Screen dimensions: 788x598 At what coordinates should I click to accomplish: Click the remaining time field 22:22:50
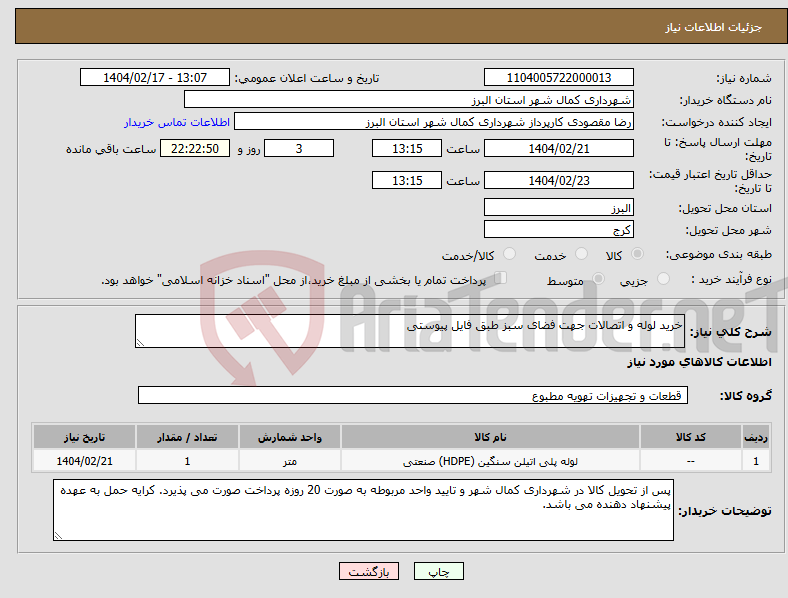click(195, 148)
